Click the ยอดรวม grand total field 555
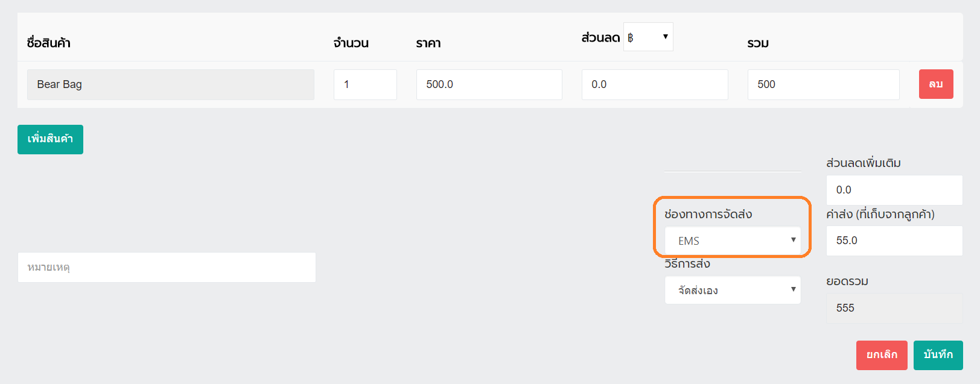This screenshot has height=384, width=980. tap(894, 308)
